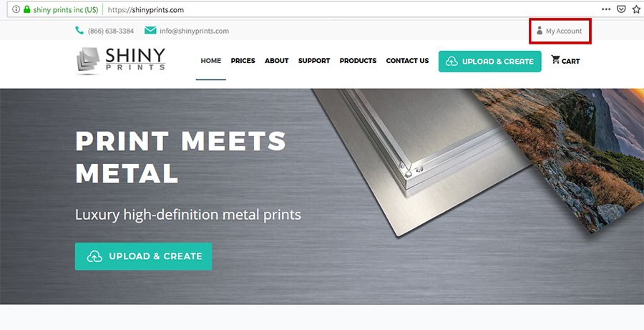Image resolution: width=644 pixels, height=330 pixels.
Task: Bookmark this page with the star icon
Action: click(636, 9)
